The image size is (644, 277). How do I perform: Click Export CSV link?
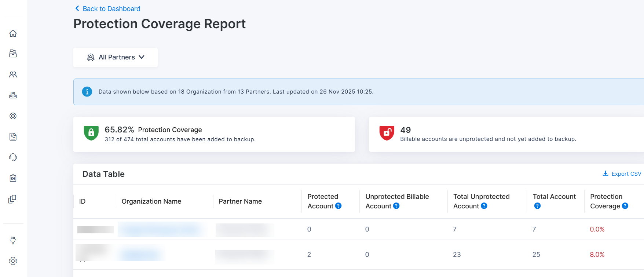tap(622, 174)
